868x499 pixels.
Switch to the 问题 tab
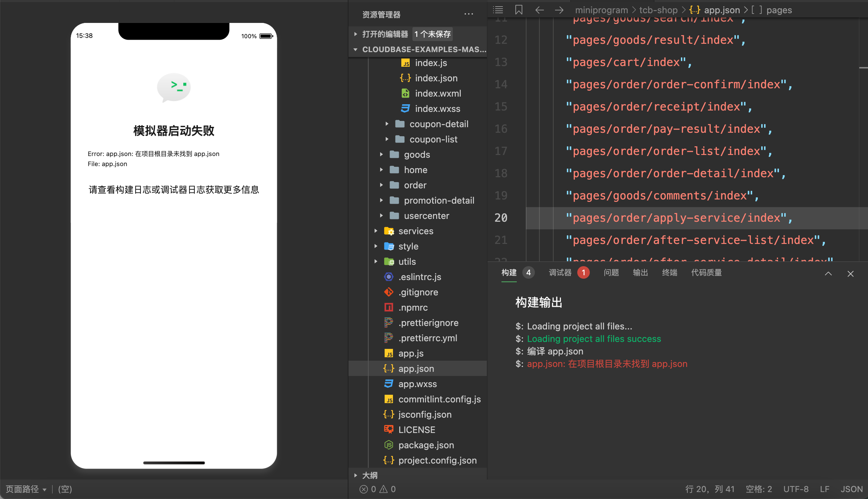coord(611,273)
